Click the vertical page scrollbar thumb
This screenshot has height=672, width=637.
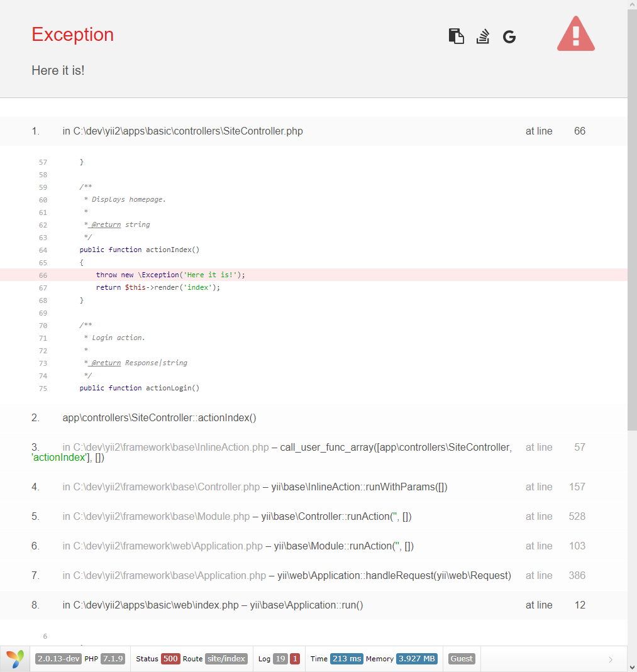(x=632, y=220)
